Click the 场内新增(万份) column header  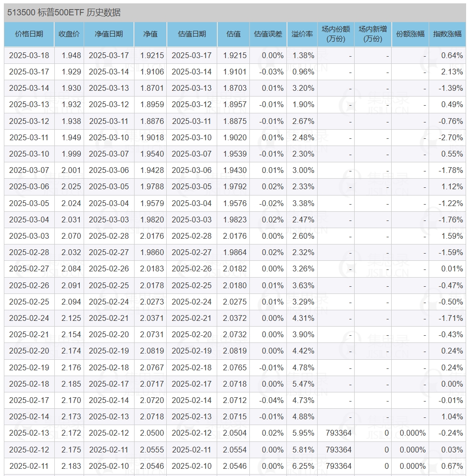click(373, 34)
